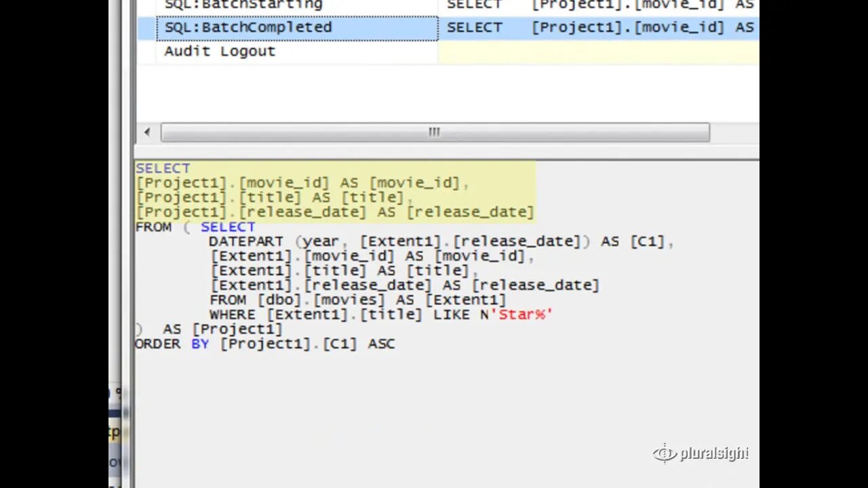Screen dimensions: 868x488
Task: Click the '[Project1].[release_date] AS [release_date]' line
Action: click(x=335, y=212)
